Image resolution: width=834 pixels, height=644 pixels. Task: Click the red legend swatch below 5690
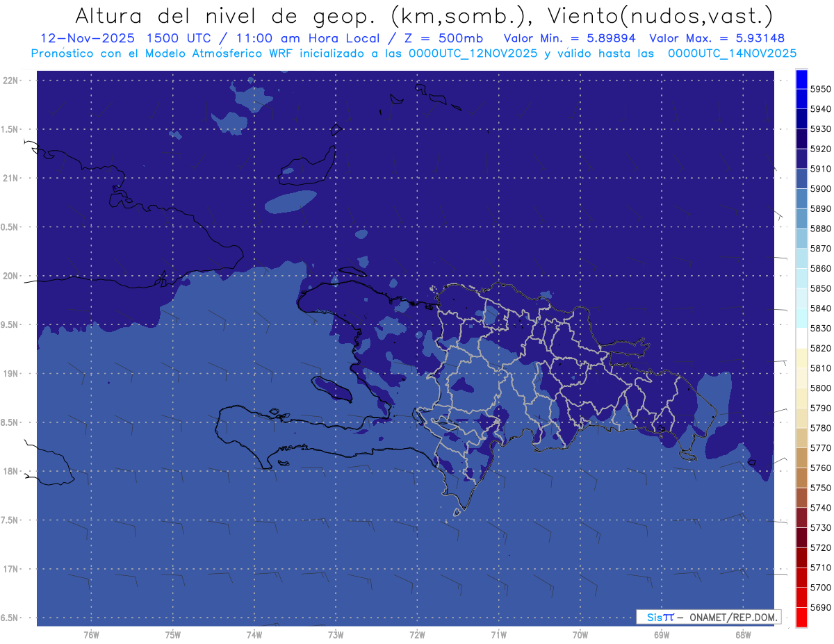(x=801, y=618)
